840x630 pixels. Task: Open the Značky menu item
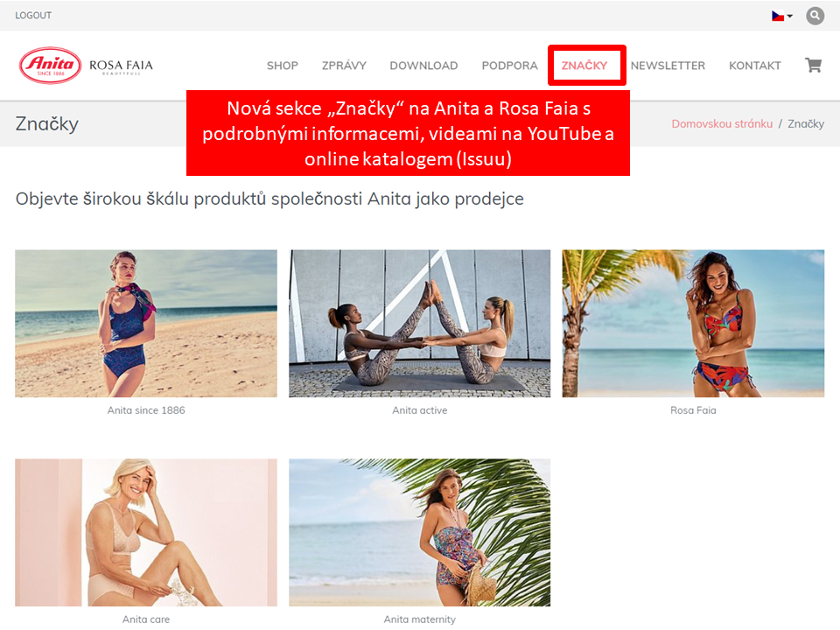(x=584, y=66)
